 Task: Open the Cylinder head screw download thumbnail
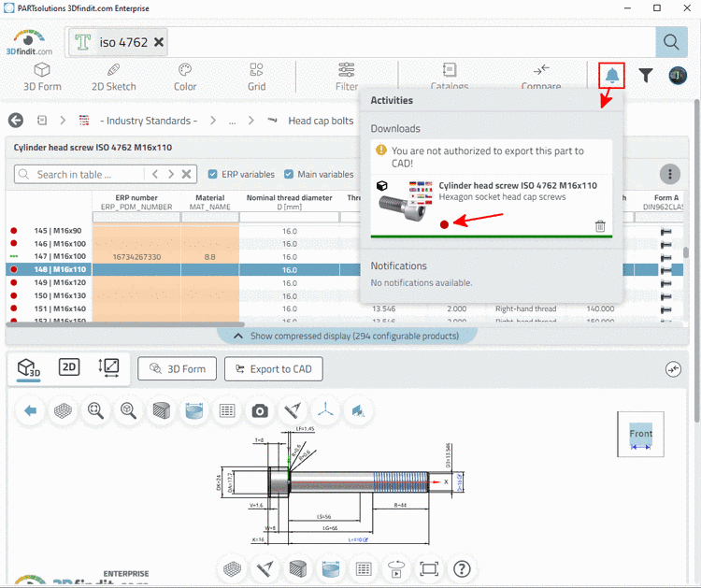405,201
